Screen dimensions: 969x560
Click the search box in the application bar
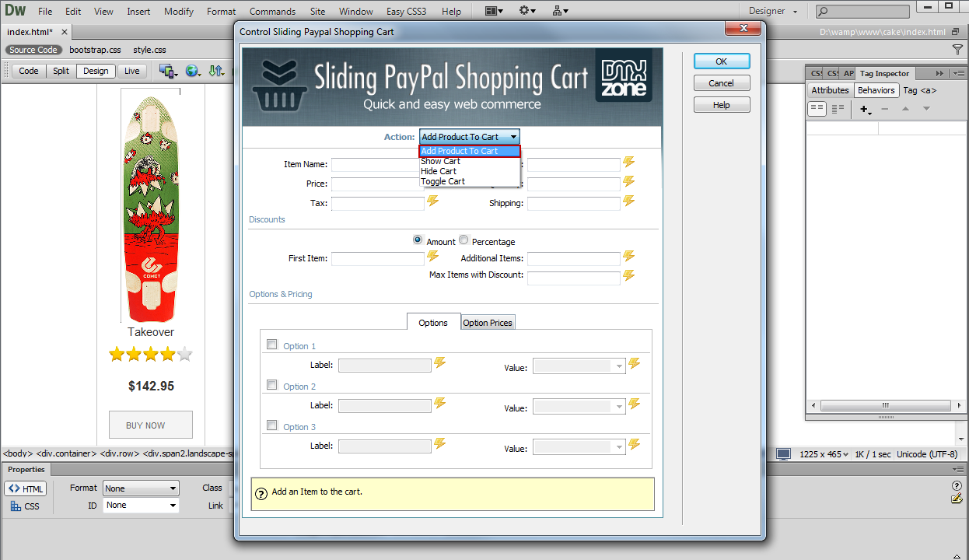(863, 12)
